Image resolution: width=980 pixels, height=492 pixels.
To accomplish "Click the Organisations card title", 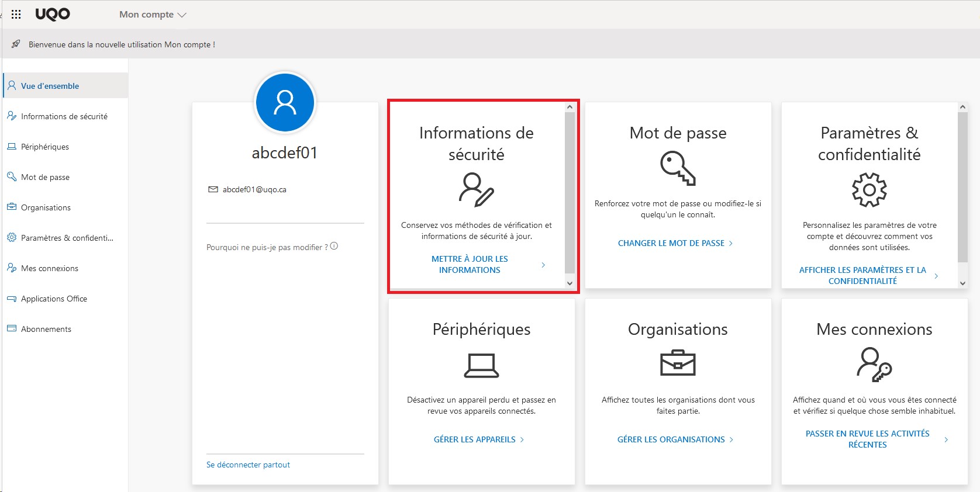I will pyautogui.click(x=678, y=330).
